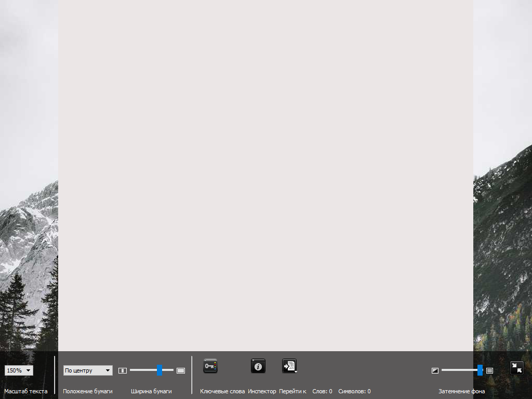Click the background fade slider handle

480,370
